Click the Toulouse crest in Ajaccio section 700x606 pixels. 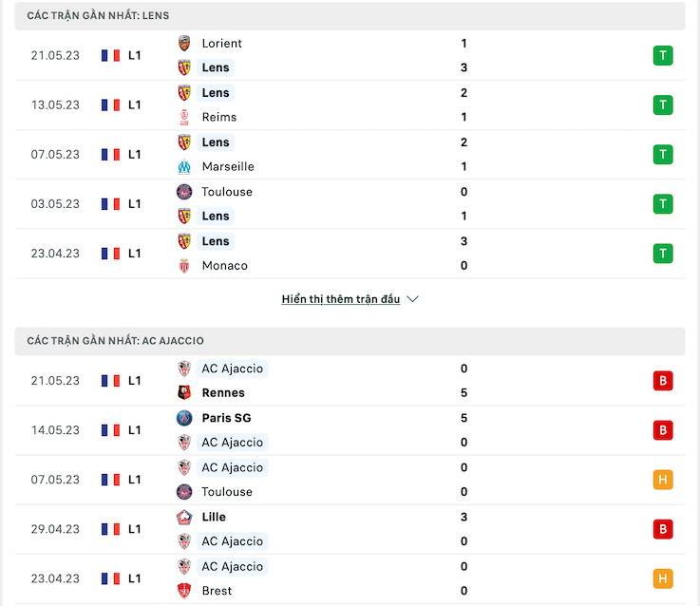[x=184, y=492]
